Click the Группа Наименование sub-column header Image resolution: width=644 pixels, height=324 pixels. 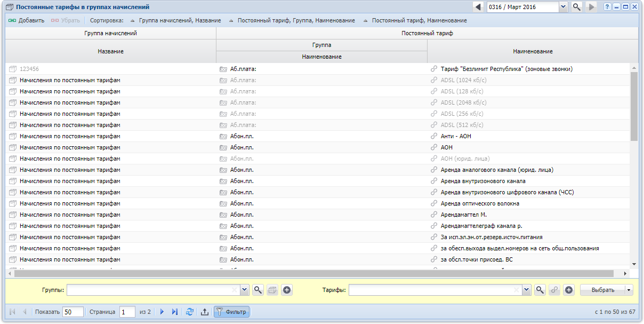click(321, 57)
